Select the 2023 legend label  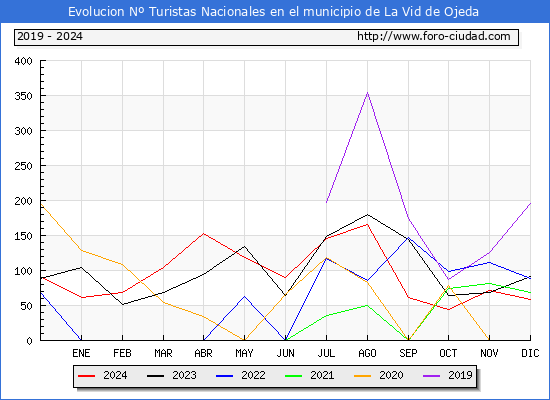click(184, 375)
